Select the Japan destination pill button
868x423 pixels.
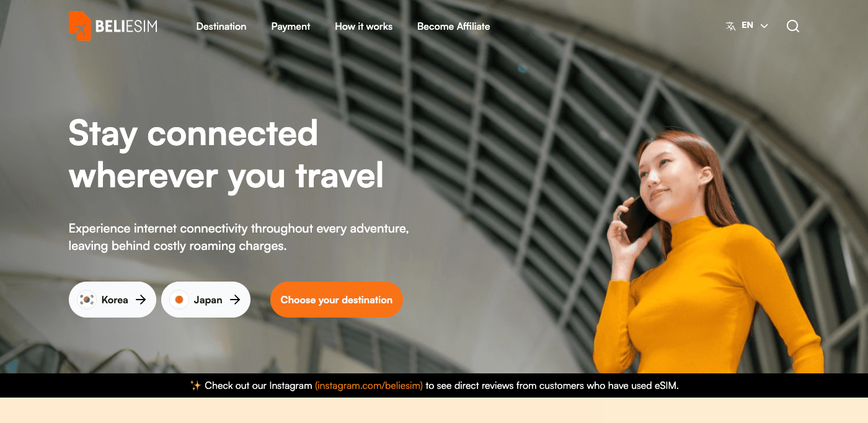(206, 300)
